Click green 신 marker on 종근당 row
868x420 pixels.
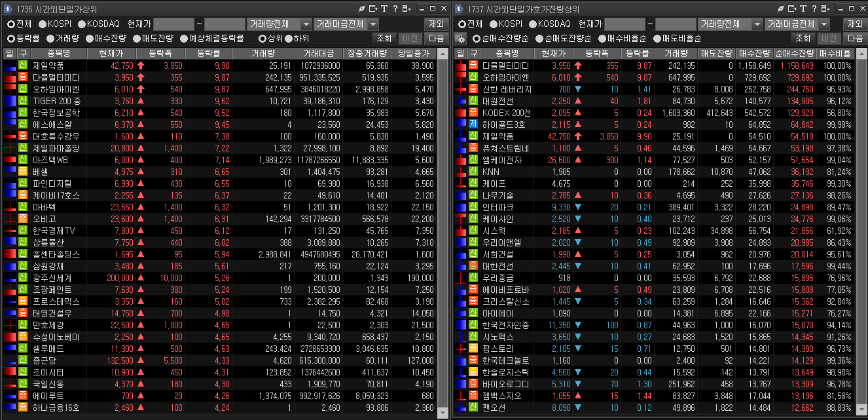(23, 360)
